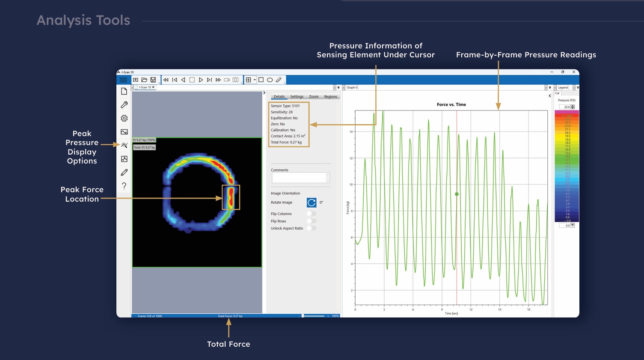Click the snapshot camera icon
The image size is (644, 360).
point(235,80)
